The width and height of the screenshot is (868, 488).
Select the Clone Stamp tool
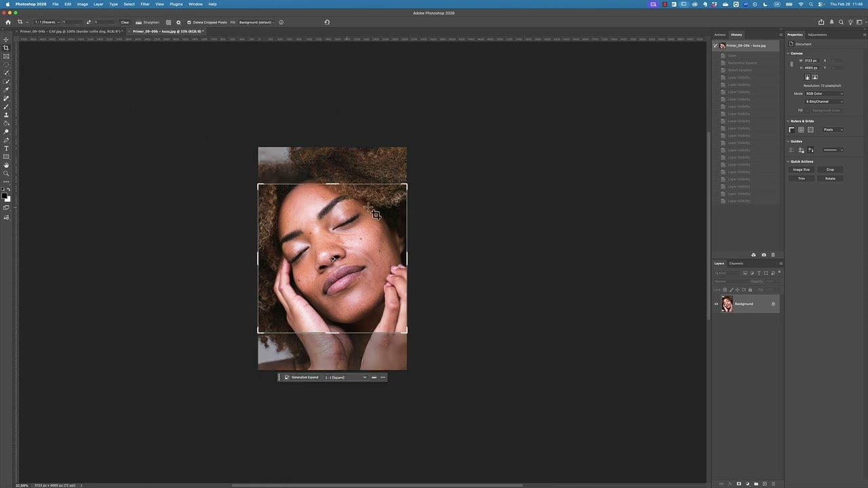(x=6, y=115)
